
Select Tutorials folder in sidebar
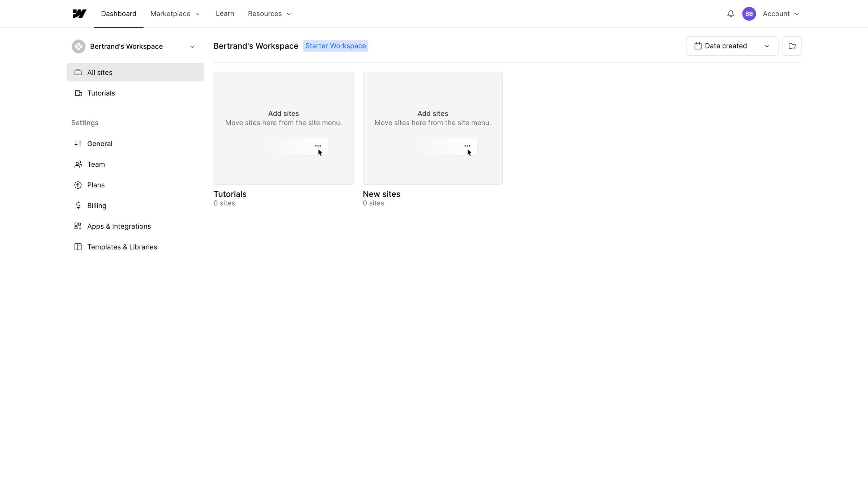(135, 93)
